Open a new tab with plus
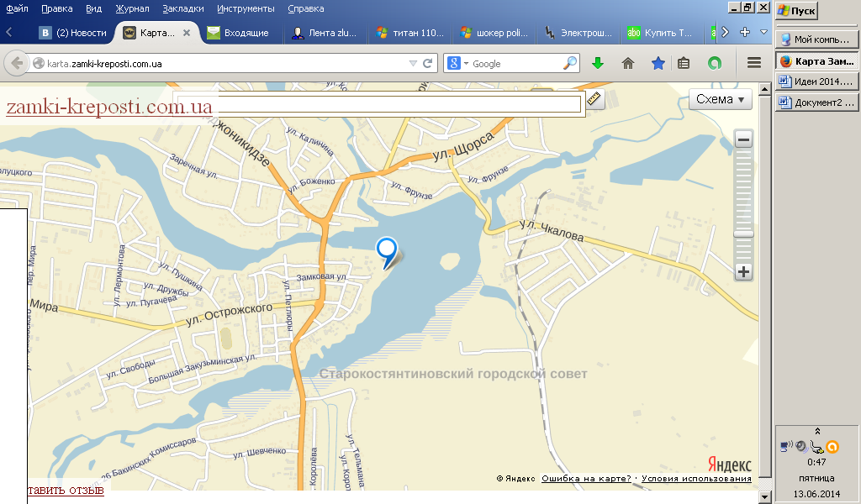This screenshot has height=504, width=861. (x=745, y=33)
